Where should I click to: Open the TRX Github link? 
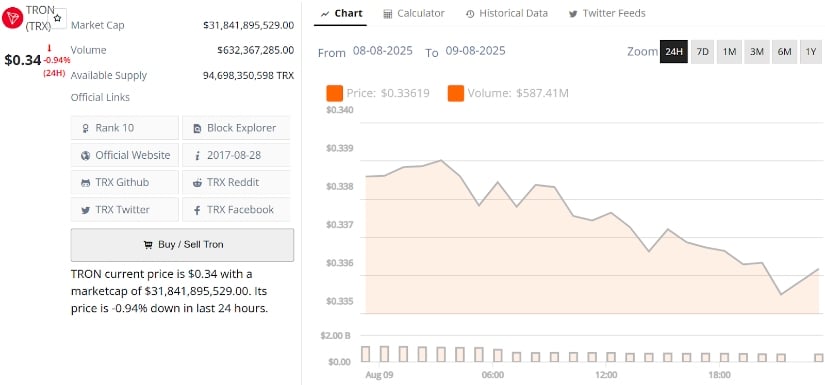pyautogui.click(x=125, y=183)
